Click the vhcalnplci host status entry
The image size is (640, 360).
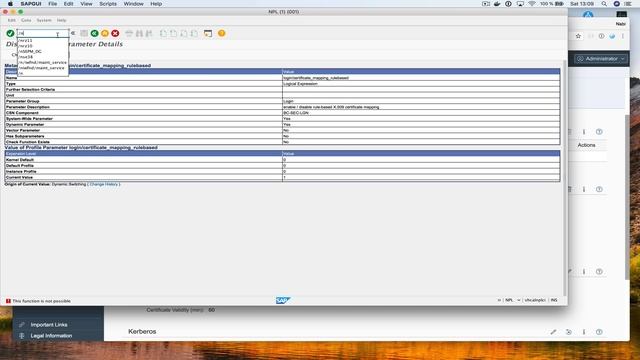[535, 300]
